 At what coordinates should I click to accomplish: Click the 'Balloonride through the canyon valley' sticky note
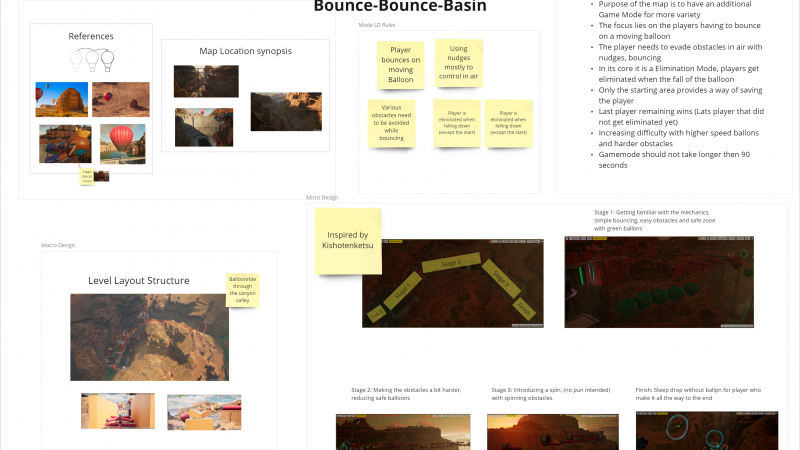click(x=242, y=289)
